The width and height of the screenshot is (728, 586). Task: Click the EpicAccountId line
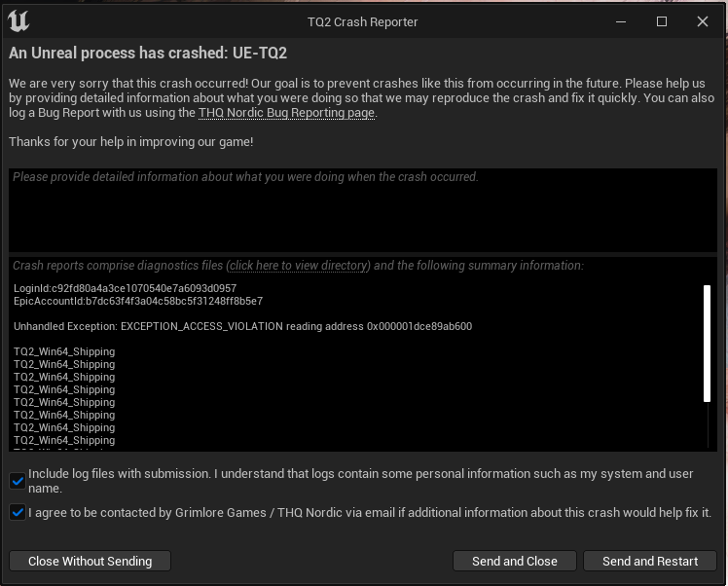coord(138,302)
